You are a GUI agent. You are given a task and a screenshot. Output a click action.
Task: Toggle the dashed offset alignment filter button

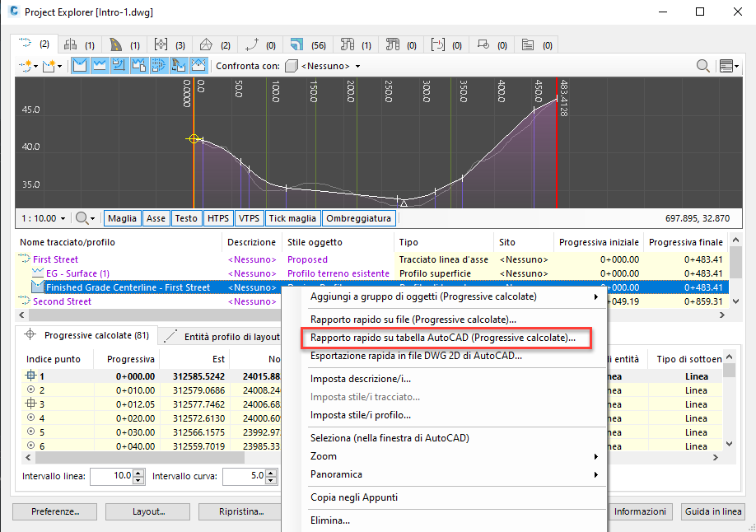159,66
